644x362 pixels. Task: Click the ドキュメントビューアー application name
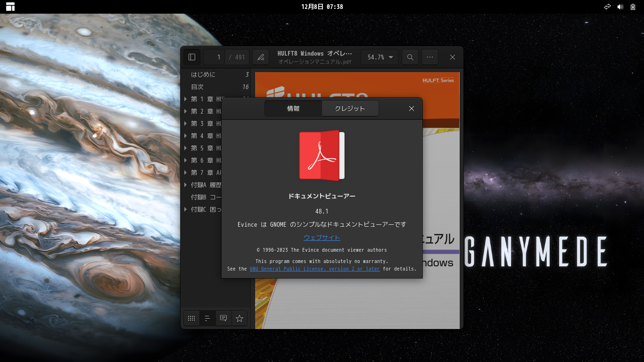(x=322, y=196)
